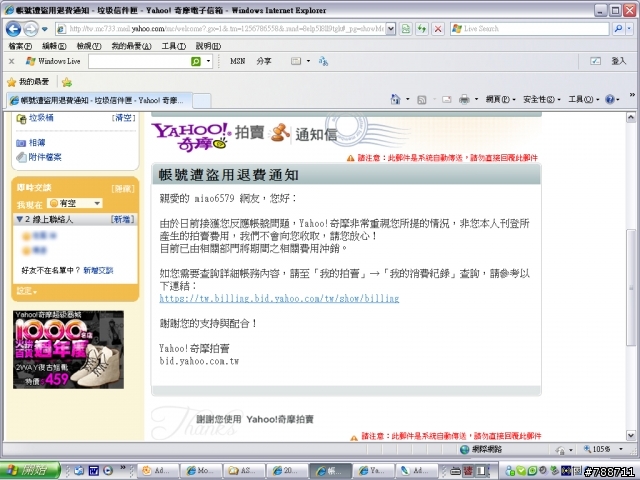
Task: Click the green Windows Live search icon
Action: pyautogui.click(x=196, y=61)
